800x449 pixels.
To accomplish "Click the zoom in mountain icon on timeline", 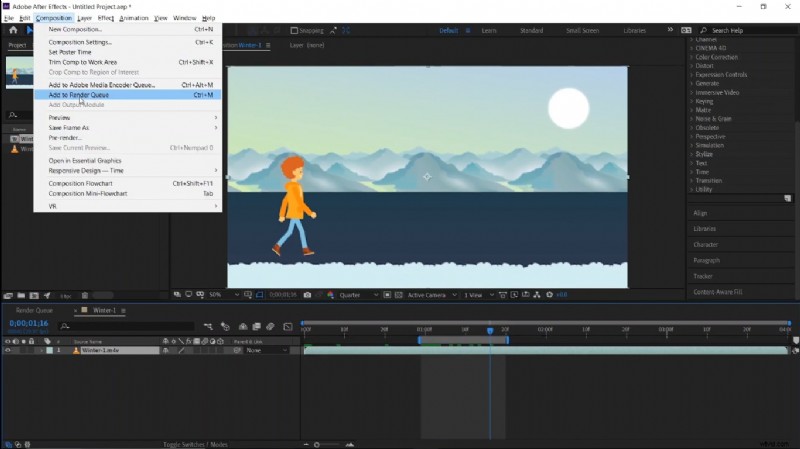I will (x=349, y=444).
